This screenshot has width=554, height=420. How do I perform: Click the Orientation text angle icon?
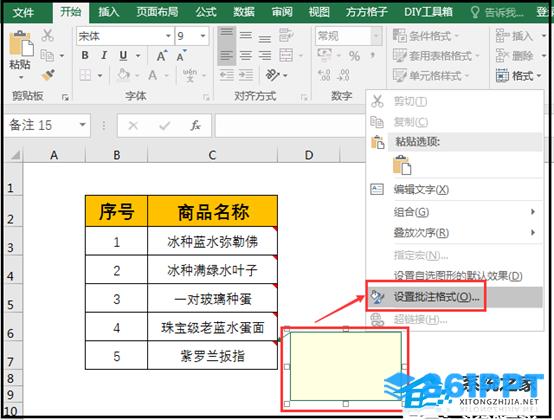[272, 75]
